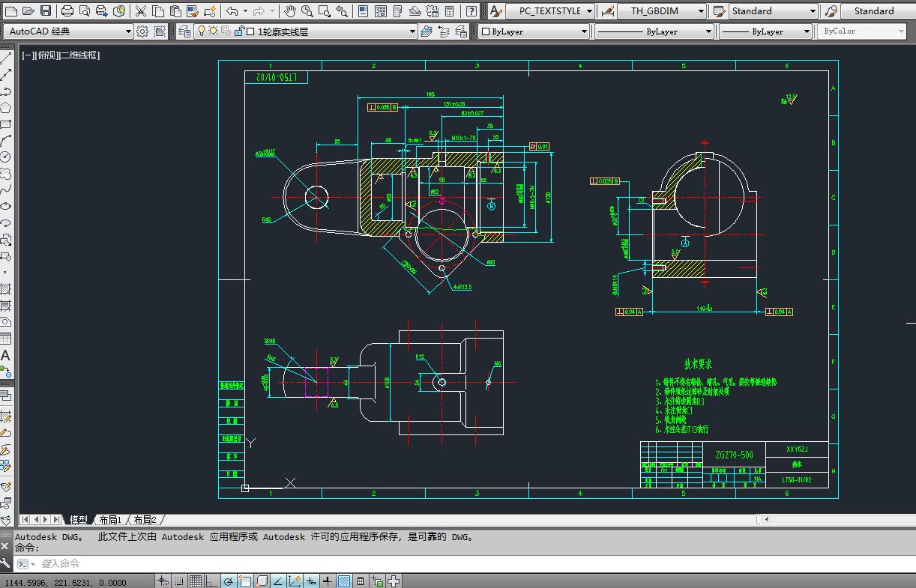Toggle Snap Mode in status bar
916x588 pixels.
(179, 581)
